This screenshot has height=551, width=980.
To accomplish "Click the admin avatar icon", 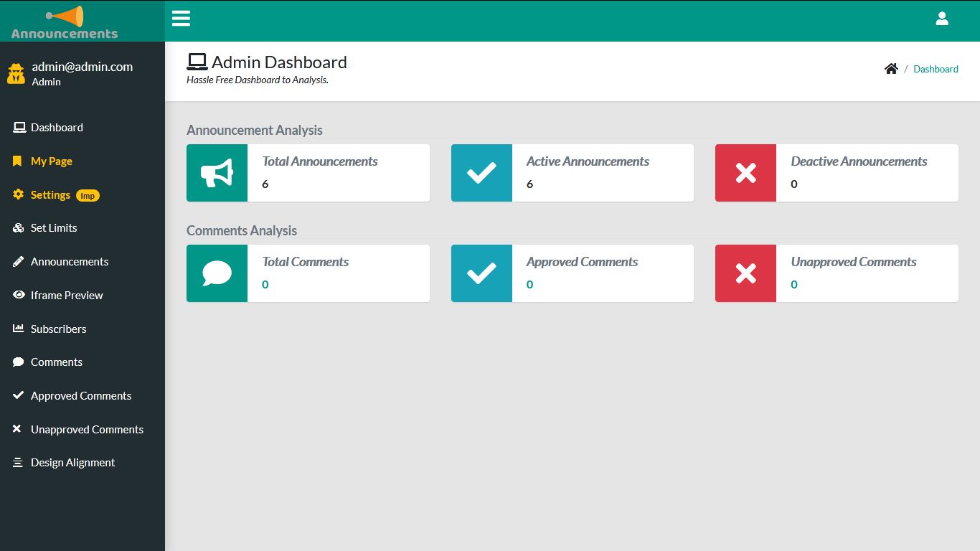I will pos(16,73).
